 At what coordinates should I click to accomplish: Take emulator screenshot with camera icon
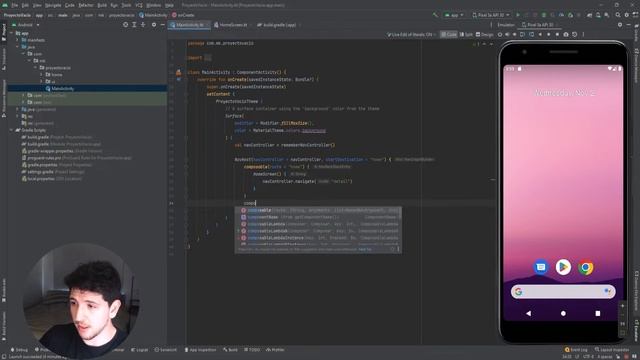click(x=566, y=35)
